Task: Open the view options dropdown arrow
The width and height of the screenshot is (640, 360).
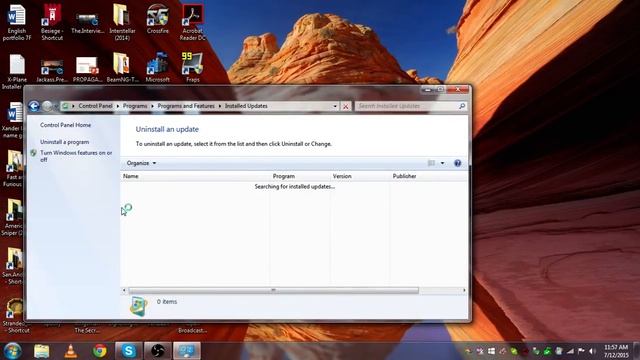Action: tap(442, 163)
